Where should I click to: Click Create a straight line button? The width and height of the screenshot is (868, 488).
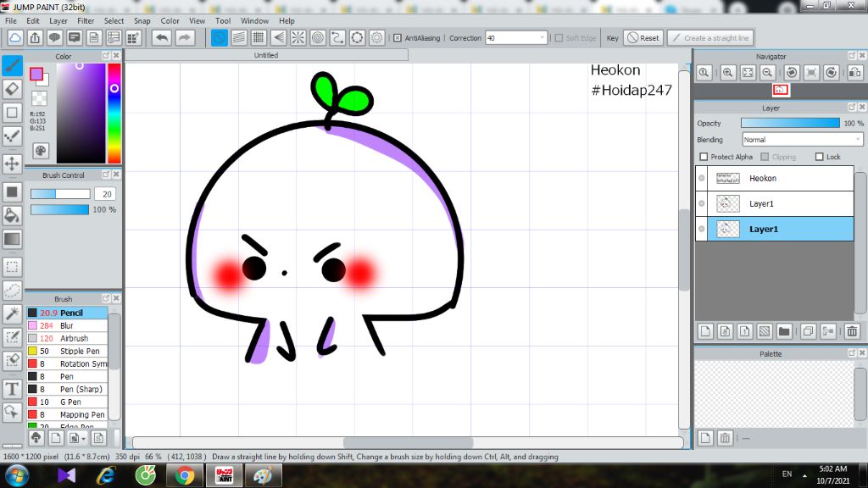710,37
